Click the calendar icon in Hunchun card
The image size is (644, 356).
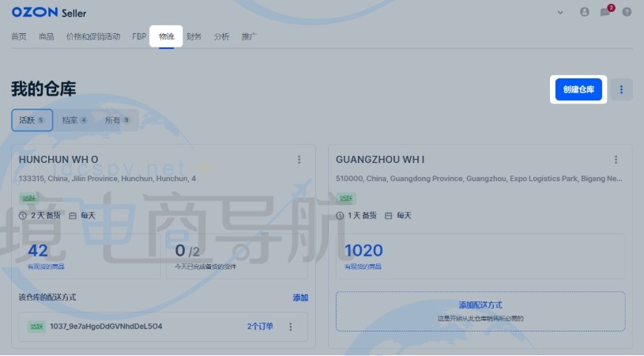pos(73,216)
